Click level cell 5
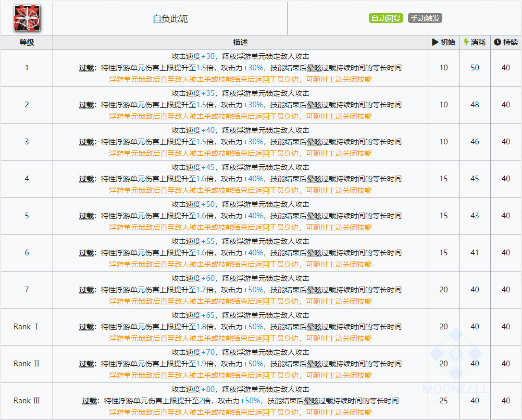Screen dimensions: 522x420 pos(27,216)
